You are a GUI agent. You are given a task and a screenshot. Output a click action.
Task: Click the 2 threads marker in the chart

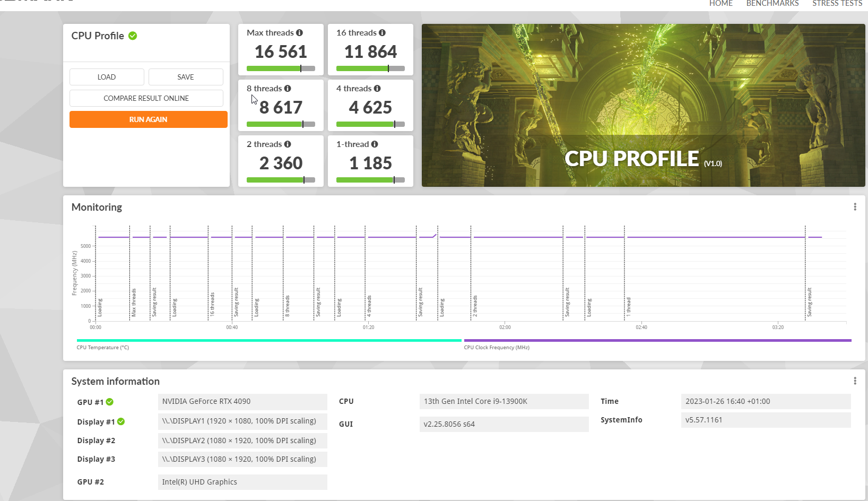(x=475, y=306)
